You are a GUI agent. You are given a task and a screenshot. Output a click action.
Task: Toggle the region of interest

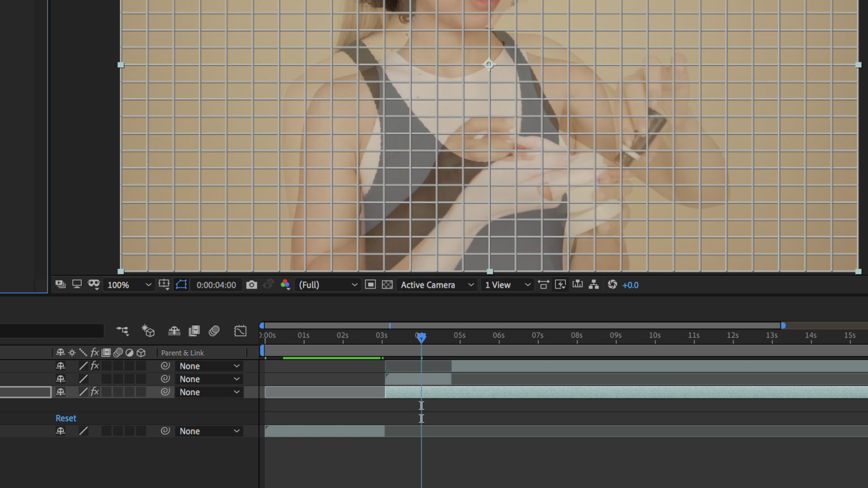(370, 285)
